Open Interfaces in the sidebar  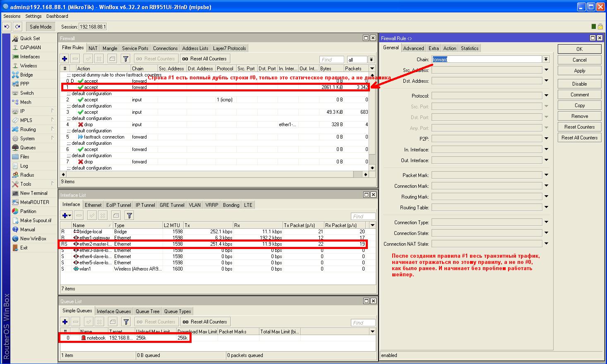click(x=30, y=57)
